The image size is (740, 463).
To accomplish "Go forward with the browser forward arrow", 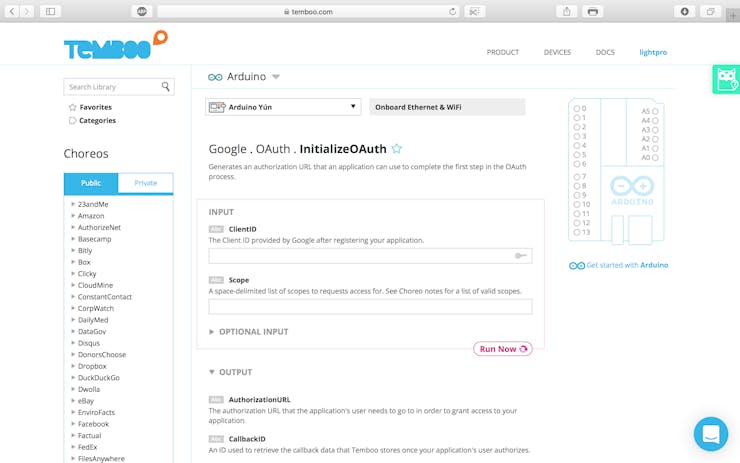I will click(x=27, y=11).
